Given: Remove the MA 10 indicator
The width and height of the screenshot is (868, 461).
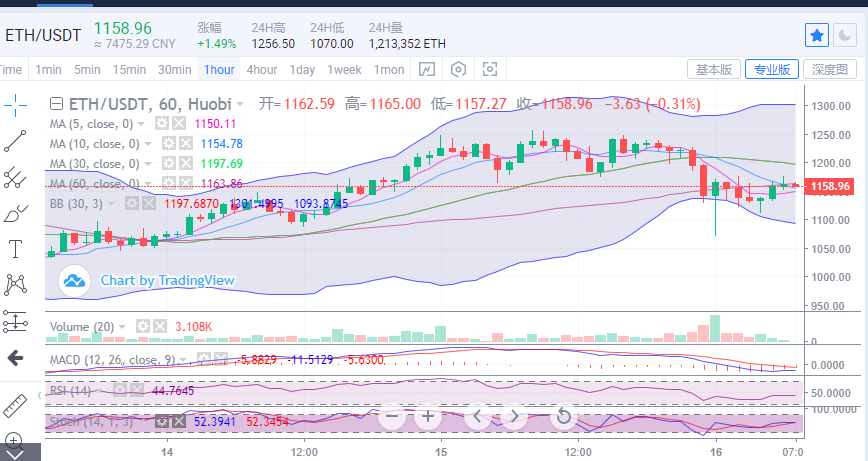Looking at the screenshot, I should click(x=185, y=144).
